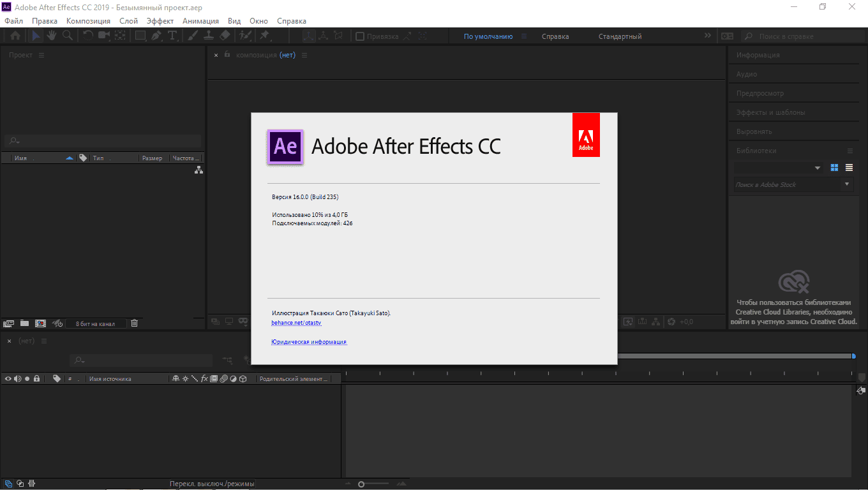
Task: Enable the Привязка snapping checkbox
Action: coord(360,36)
